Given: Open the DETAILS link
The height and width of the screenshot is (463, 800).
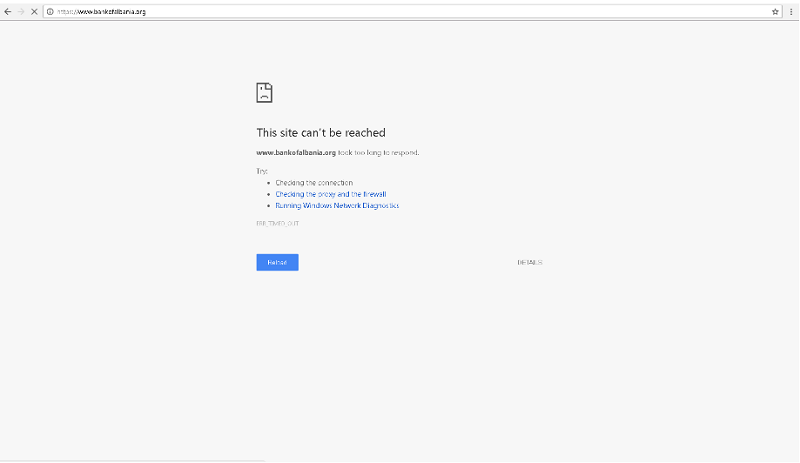Looking at the screenshot, I should 530,262.
